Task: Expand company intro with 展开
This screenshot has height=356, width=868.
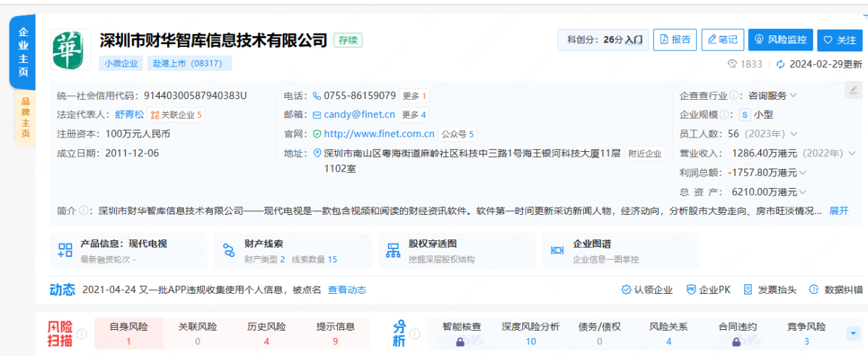Action: 839,211
